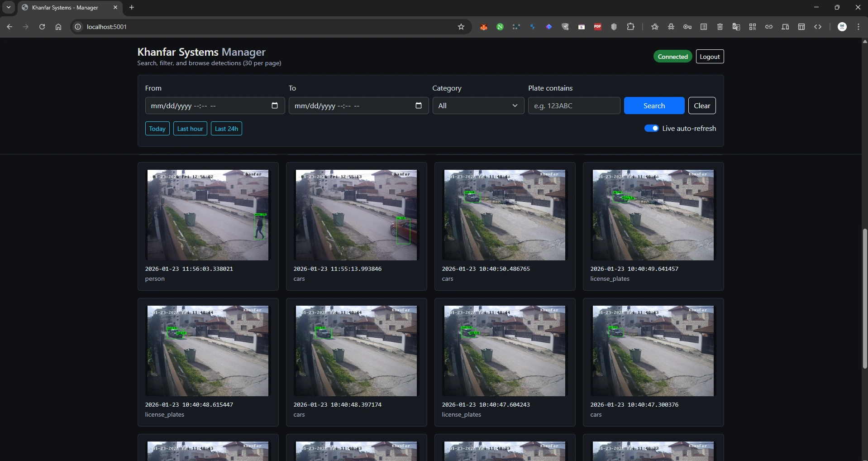Click the From date-time field

click(215, 106)
